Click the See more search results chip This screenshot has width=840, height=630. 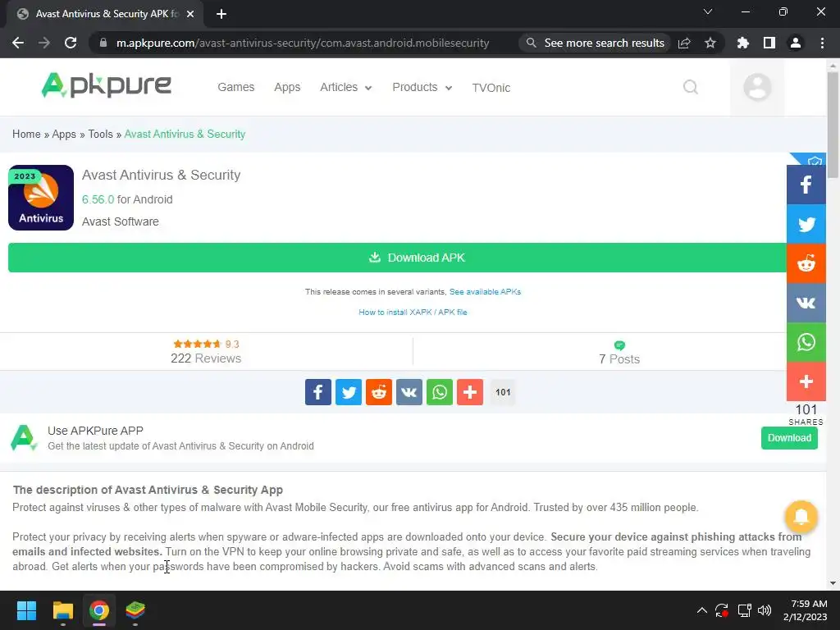tap(596, 43)
